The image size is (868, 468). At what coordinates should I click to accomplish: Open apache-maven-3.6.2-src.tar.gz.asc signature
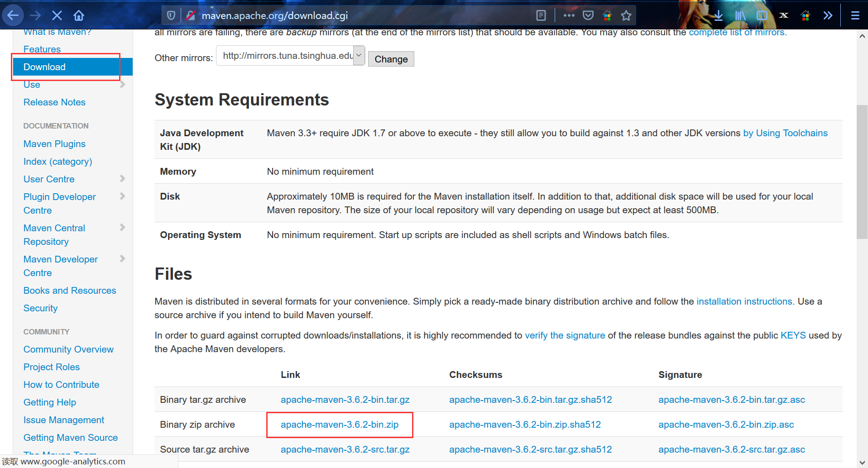[x=732, y=449]
